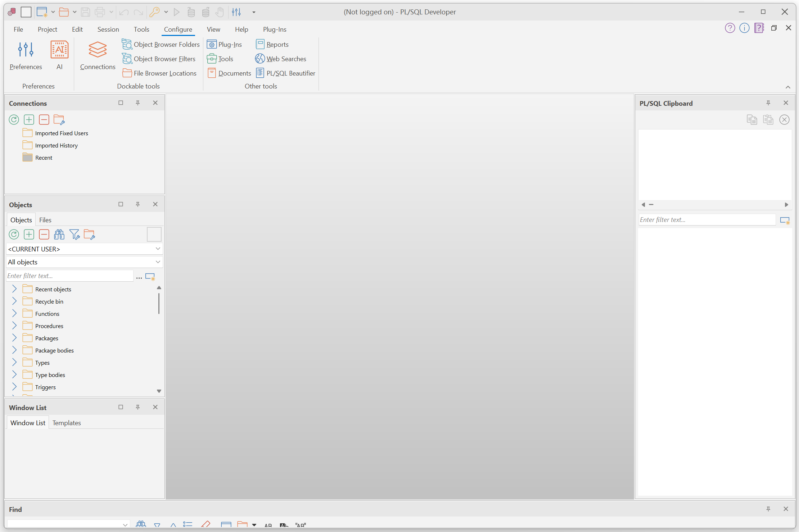Open object browser filter funnel icon
The width and height of the screenshot is (799, 532).
click(75, 235)
